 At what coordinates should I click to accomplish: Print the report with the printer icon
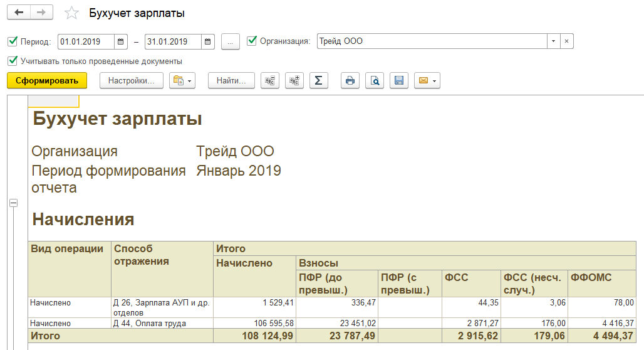pyautogui.click(x=350, y=80)
